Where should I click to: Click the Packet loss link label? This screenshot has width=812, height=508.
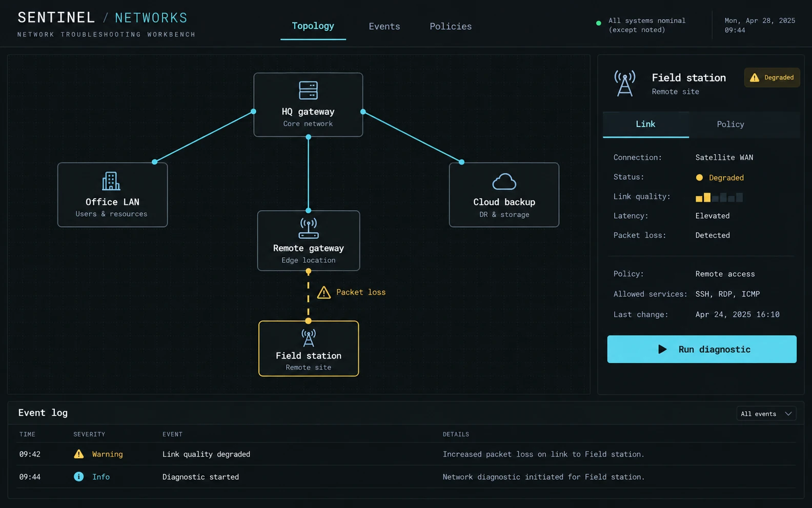pyautogui.click(x=361, y=292)
